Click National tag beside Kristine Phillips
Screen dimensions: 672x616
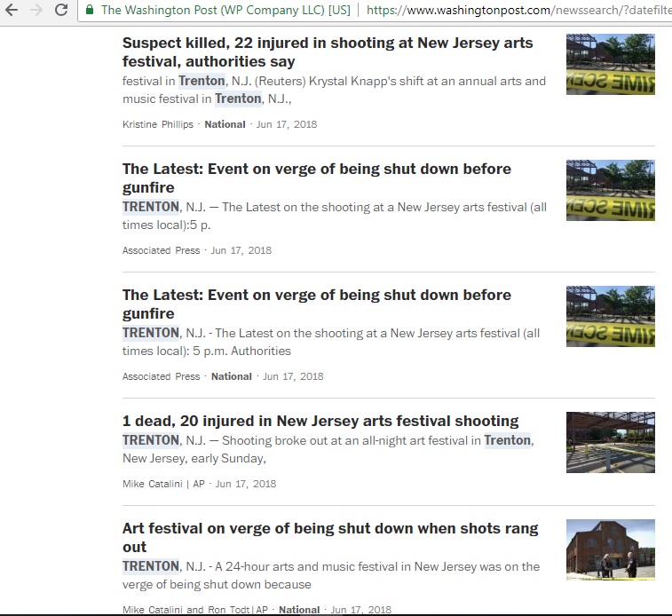[x=225, y=124]
